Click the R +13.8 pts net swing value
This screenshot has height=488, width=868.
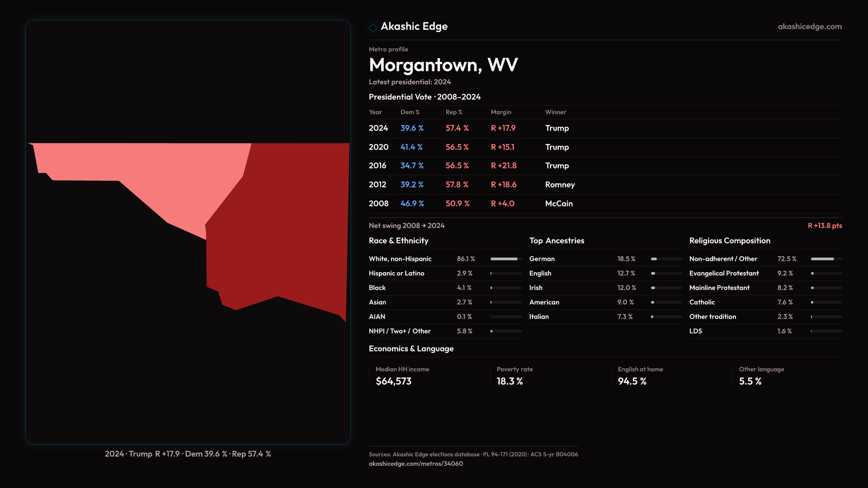coord(825,225)
